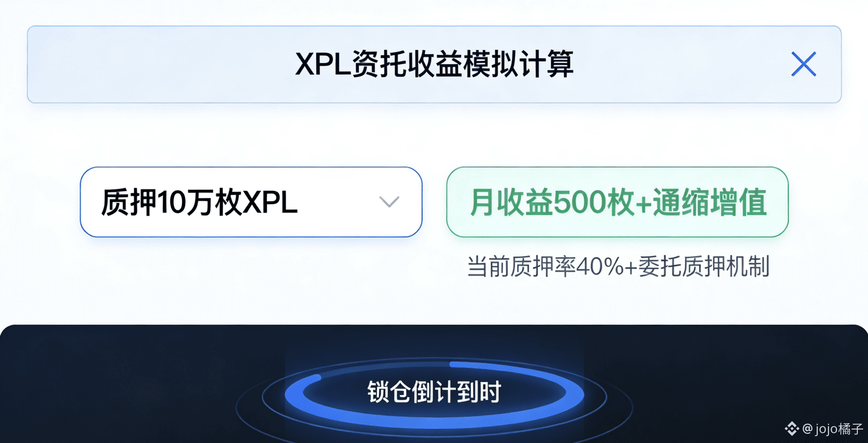Click the XPL资托收益模拟计算 title text

coord(434,64)
